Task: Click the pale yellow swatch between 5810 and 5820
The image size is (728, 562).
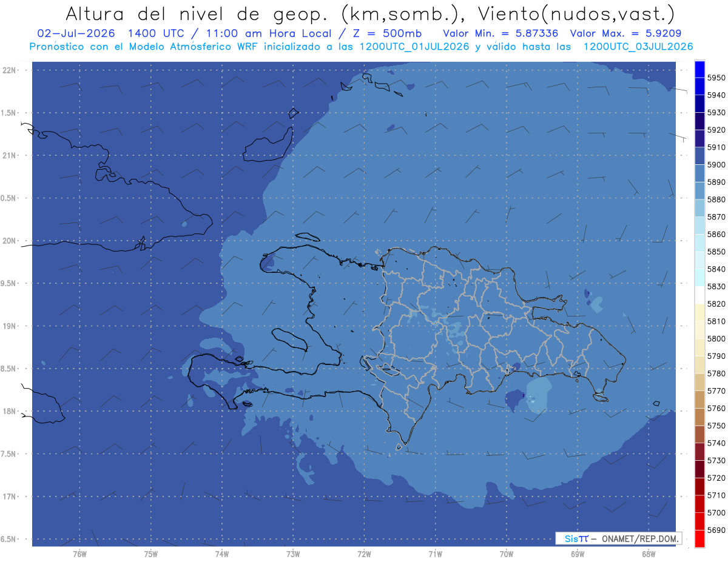Action: coord(699,313)
